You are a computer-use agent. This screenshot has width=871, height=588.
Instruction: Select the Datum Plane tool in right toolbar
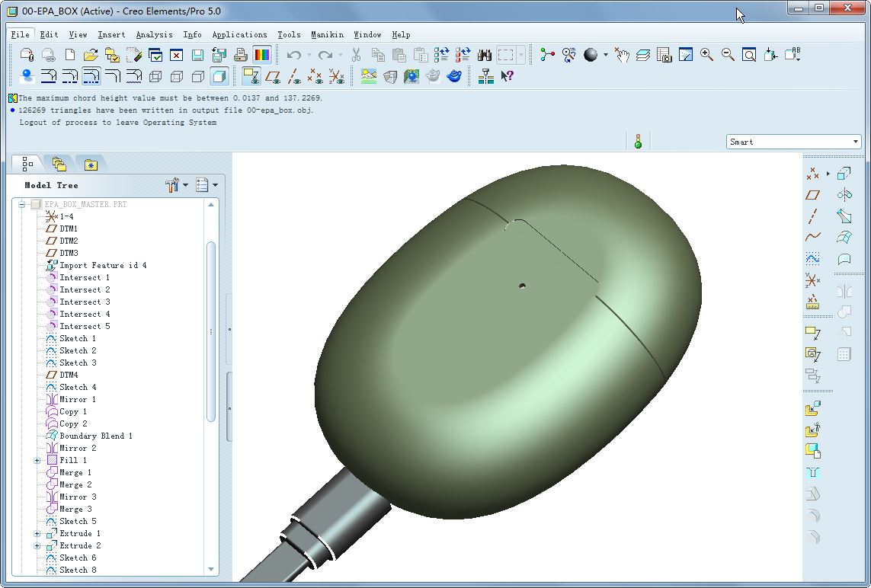[812, 195]
